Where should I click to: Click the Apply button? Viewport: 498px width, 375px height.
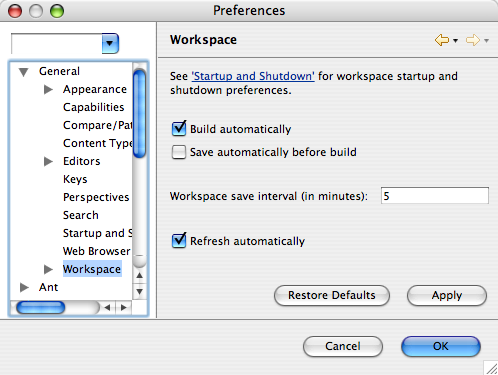(447, 295)
